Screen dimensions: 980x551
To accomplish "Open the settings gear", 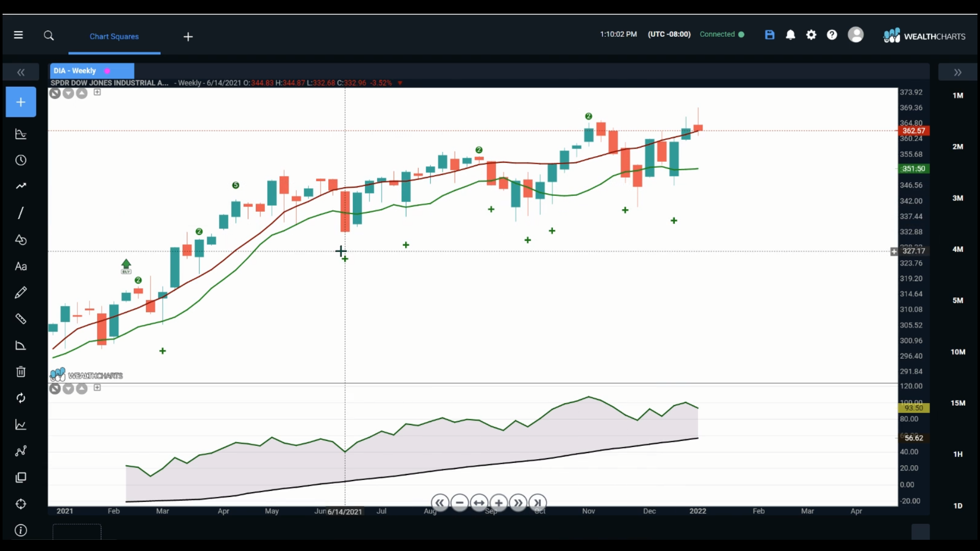I will coord(811,35).
